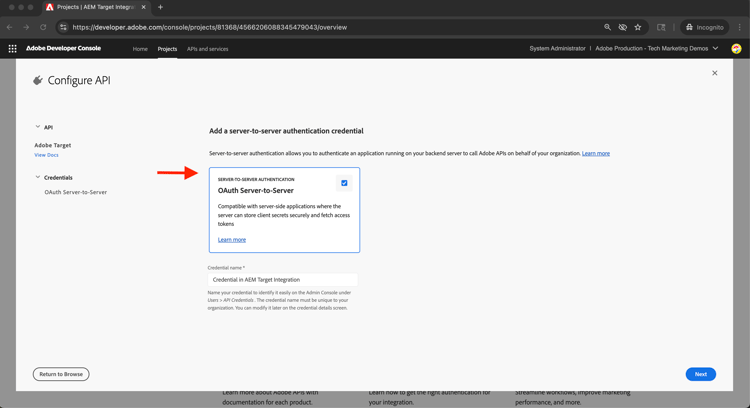This screenshot has width=750, height=408.
Task: Click the browser address bar URL
Action: click(x=210, y=27)
